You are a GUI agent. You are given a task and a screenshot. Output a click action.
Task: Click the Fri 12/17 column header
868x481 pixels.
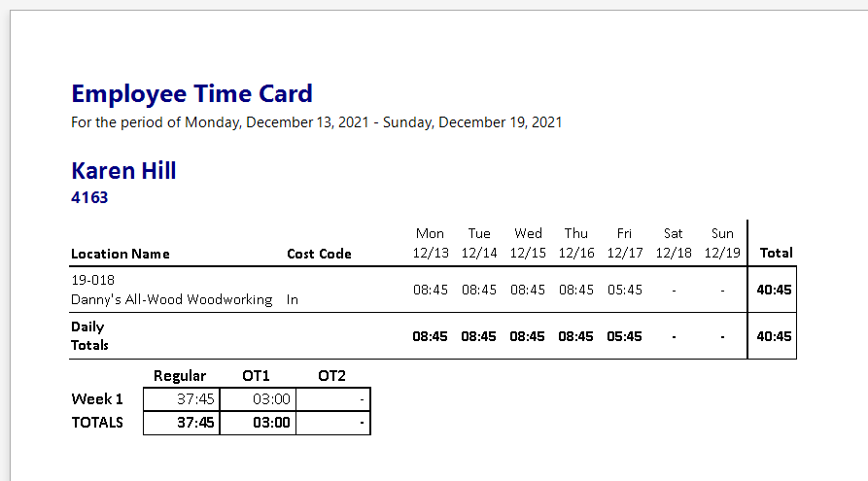(x=624, y=243)
